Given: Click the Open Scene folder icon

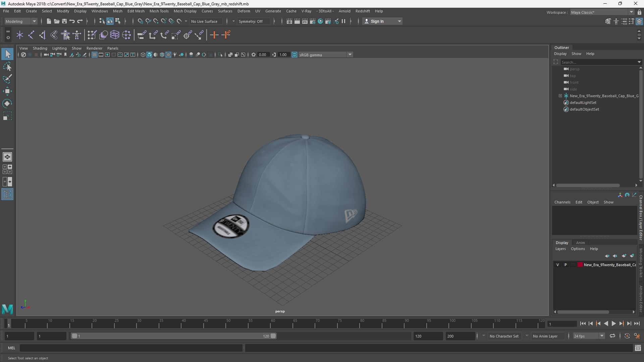Looking at the screenshot, I should pos(56,21).
